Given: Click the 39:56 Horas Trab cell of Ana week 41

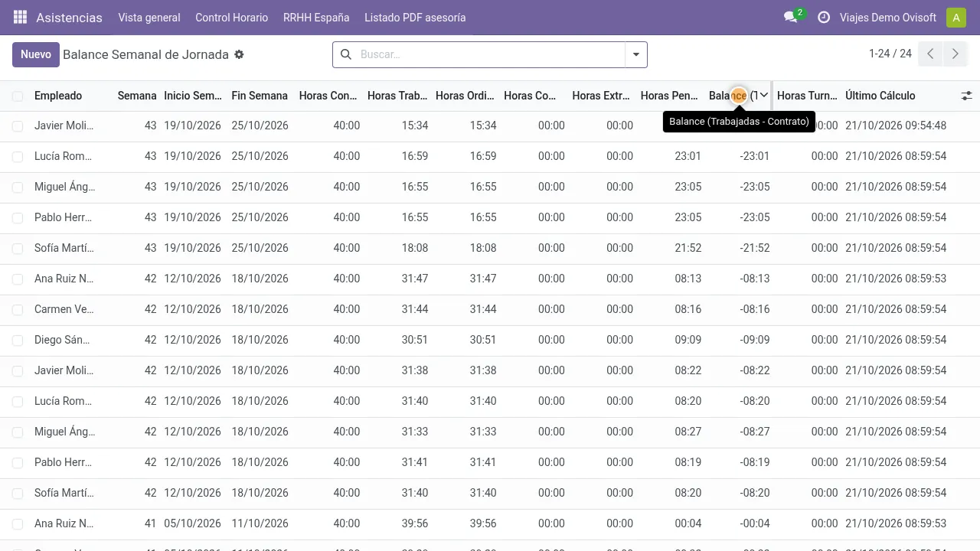Looking at the screenshot, I should coord(415,523).
